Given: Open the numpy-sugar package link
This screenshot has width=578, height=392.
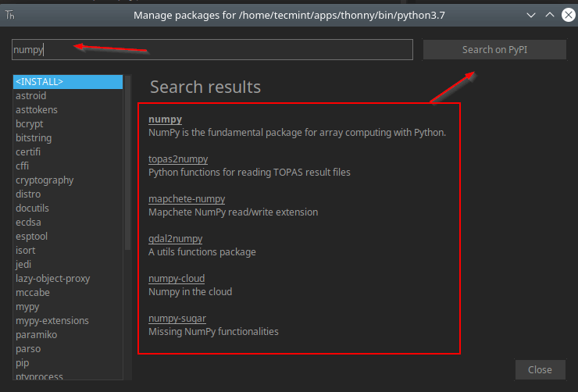Looking at the screenshot, I should (x=177, y=319).
